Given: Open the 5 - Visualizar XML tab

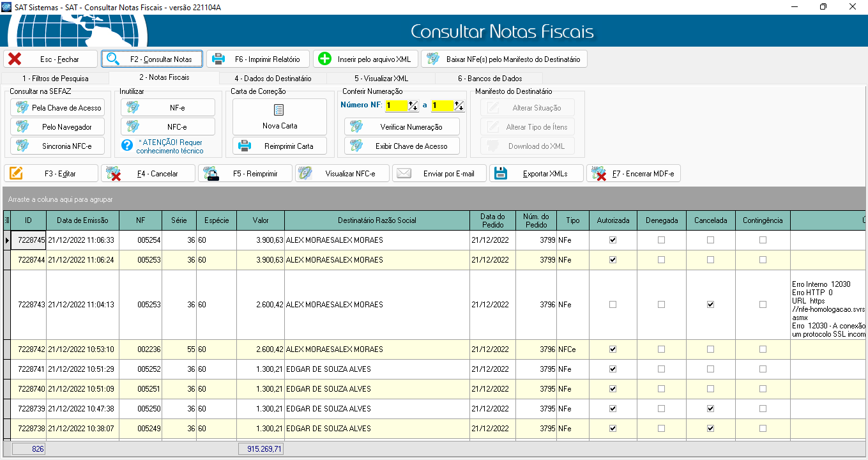Looking at the screenshot, I should [x=381, y=79].
